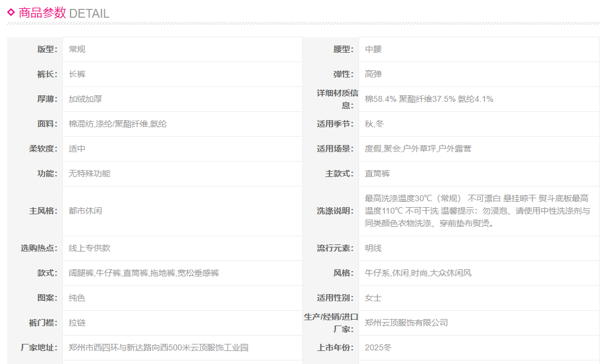Select the 流行元素 value 明线
This screenshot has height=364, width=605.
pos(373,248)
